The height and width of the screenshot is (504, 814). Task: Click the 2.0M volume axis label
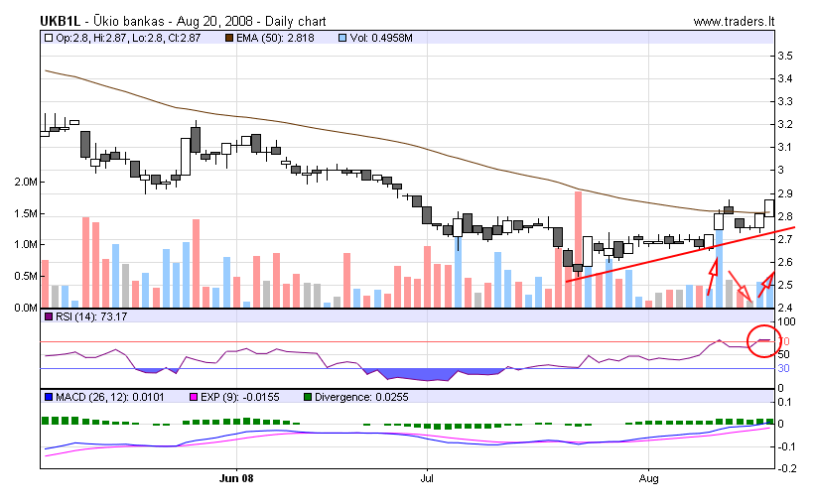pyautogui.click(x=26, y=182)
